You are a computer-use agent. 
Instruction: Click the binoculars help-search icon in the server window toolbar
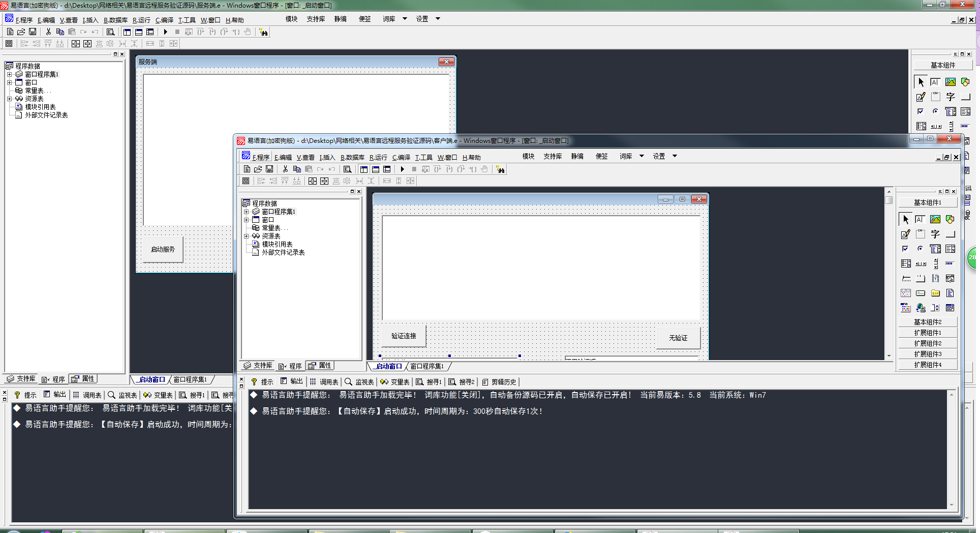pyautogui.click(x=263, y=32)
